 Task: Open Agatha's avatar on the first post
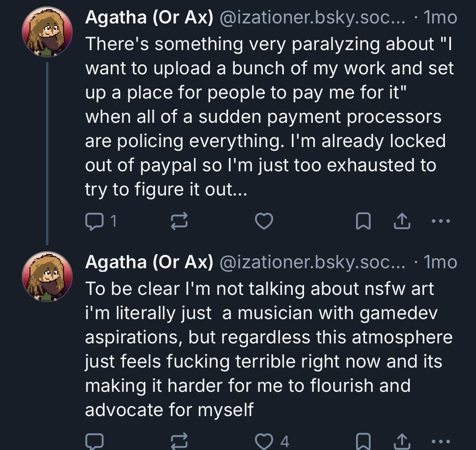click(47, 32)
